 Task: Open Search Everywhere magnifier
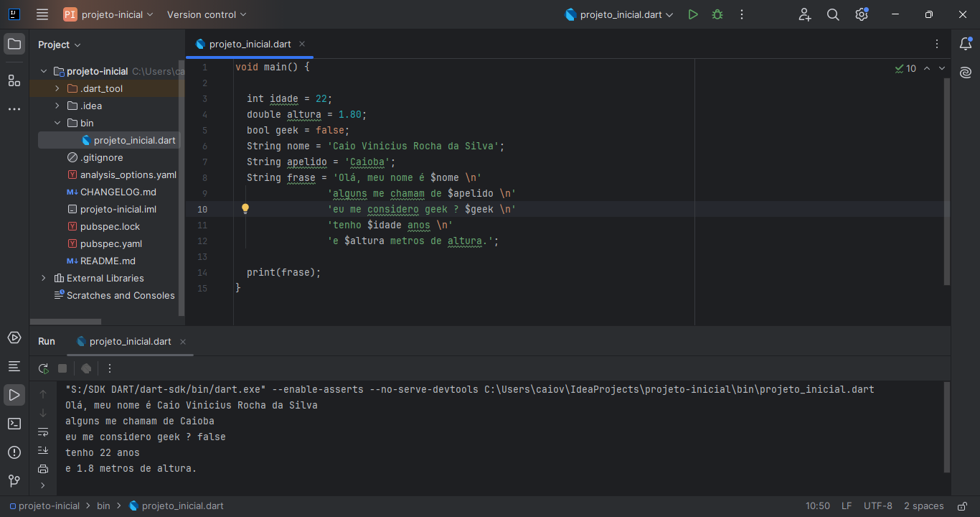[833, 14]
